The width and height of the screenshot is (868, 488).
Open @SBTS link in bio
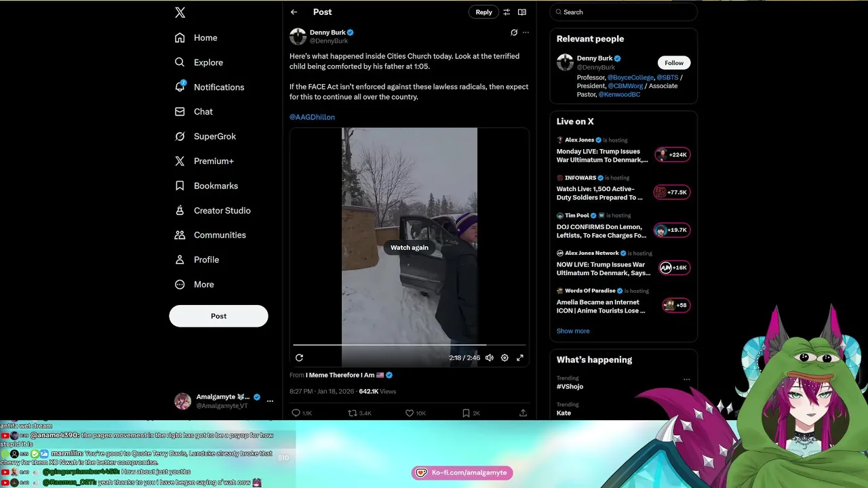tap(667, 78)
